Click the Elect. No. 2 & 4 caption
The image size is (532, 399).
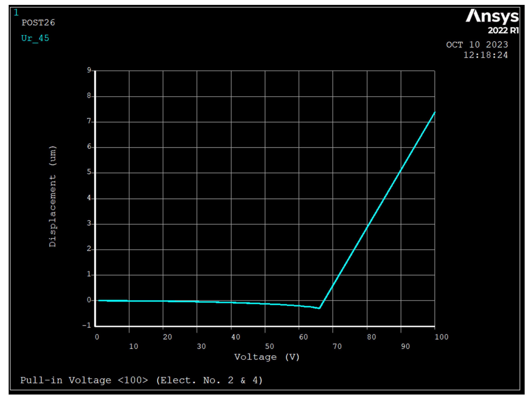point(210,380)
